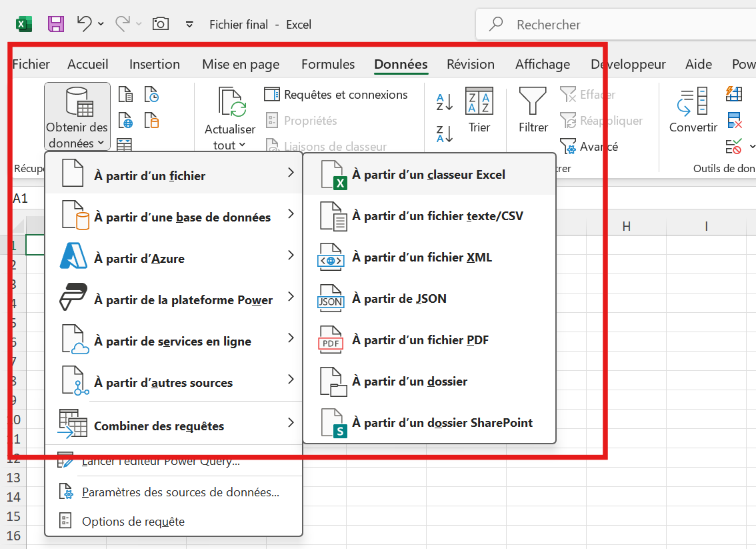The image size is (756, 549).
Task: Open the Customize Quick Access Toolbar dropdown
Action: click(189, 24)
